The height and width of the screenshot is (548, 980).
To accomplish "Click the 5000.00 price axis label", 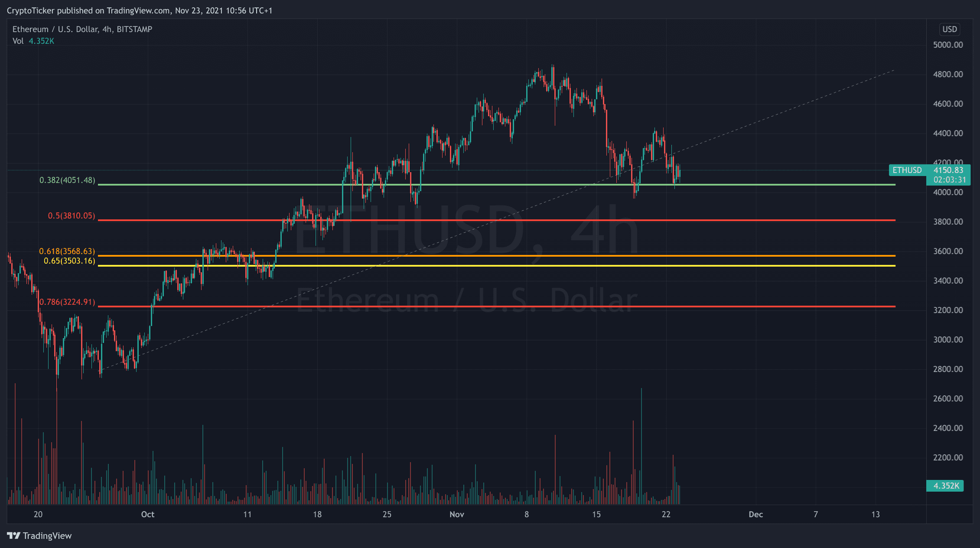I will click(947, 45).
